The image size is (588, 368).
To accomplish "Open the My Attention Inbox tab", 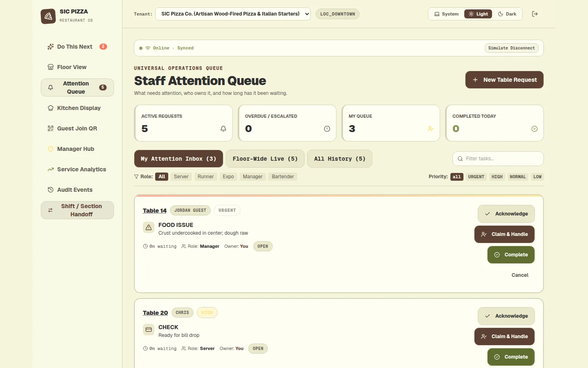I will coord(178,159).
